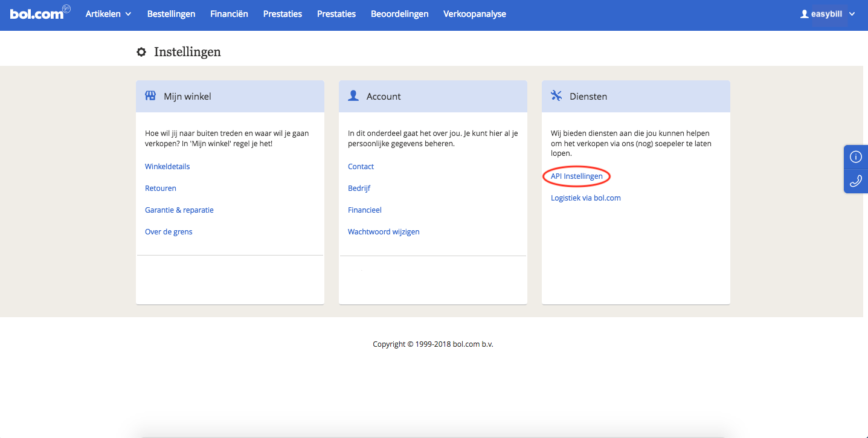Click the Account person icon
868x438 pixels.
[x=353, y=96]
